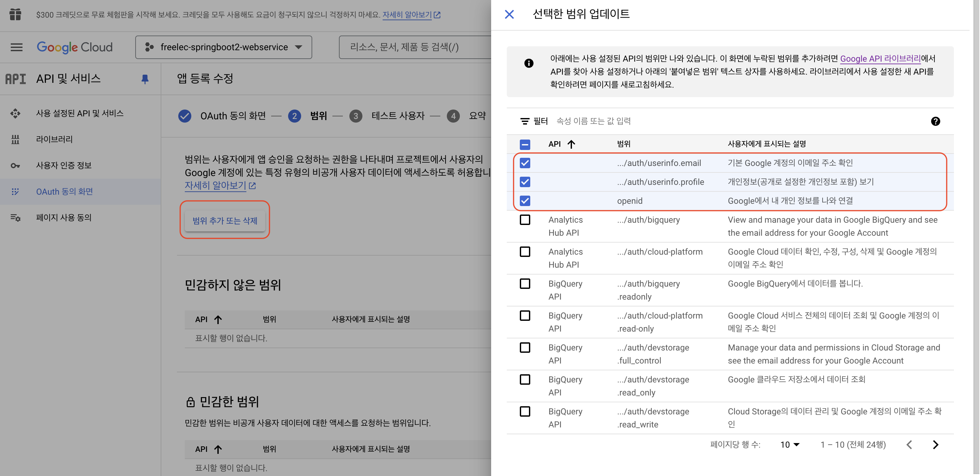The image size is (980, 476).
Task: Go to previous page of scopes table
Action: (x=909, y=444)
